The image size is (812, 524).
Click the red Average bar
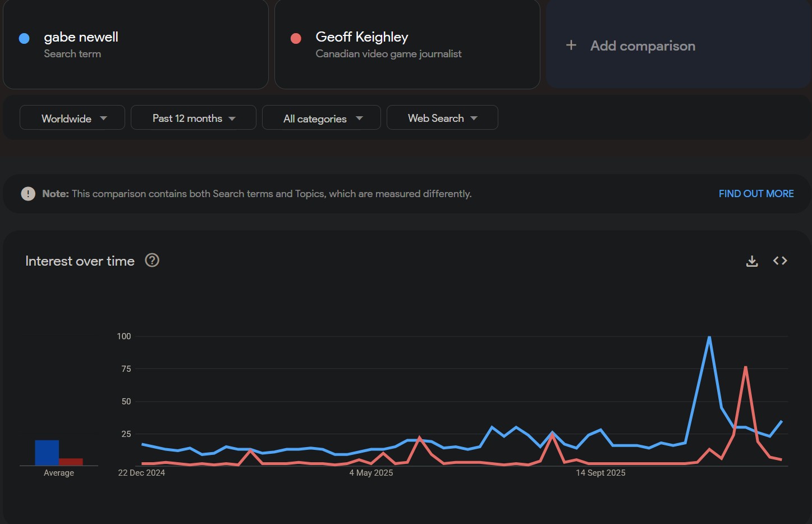click(x=71, y=462)
